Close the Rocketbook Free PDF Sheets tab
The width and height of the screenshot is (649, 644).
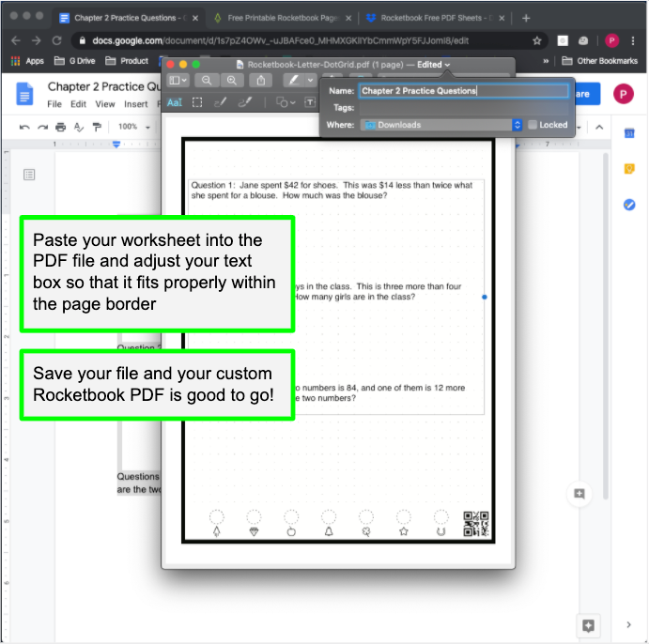click(x=502, y=18)
